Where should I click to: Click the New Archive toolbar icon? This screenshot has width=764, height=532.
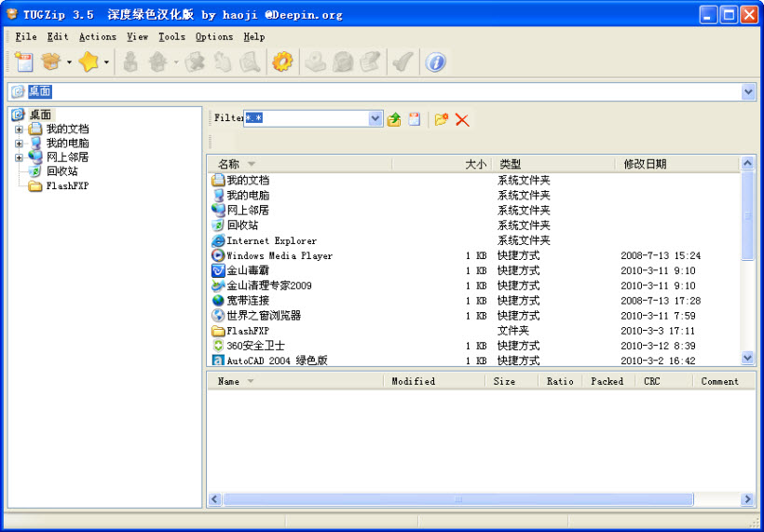[23, 62]
